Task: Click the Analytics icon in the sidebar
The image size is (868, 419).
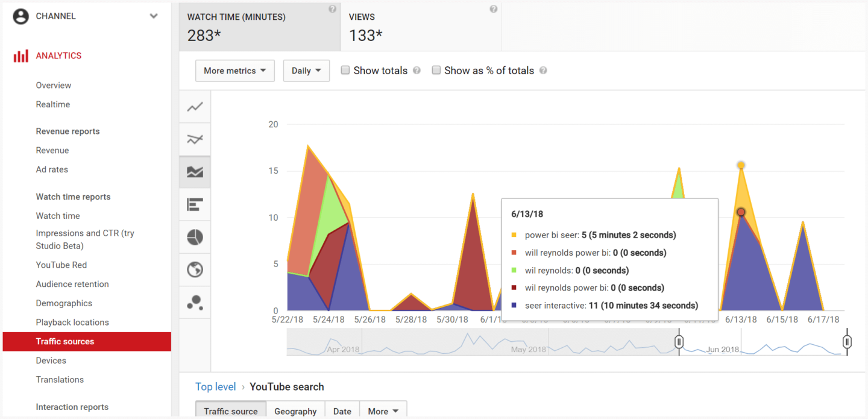Action: [19, 55]
